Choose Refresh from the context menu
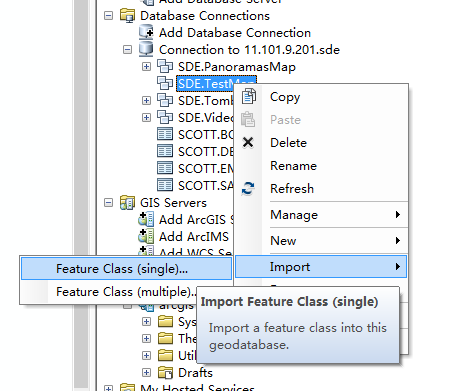This screenshot has height=391, width=454. [321, 189]
